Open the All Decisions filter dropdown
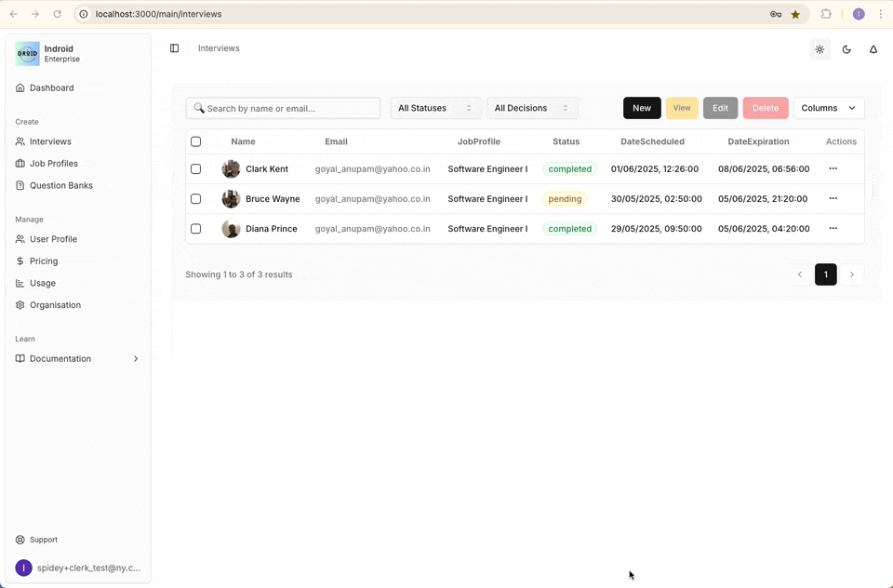 [x=531, y=108]
